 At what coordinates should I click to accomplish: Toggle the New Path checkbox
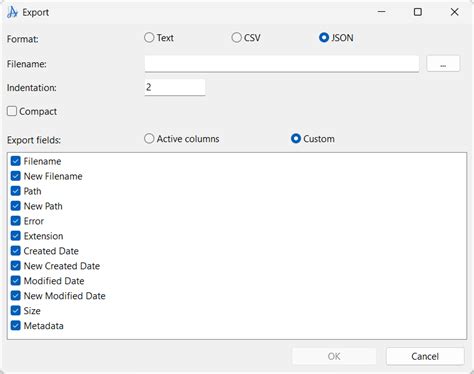tap(16, 206)
